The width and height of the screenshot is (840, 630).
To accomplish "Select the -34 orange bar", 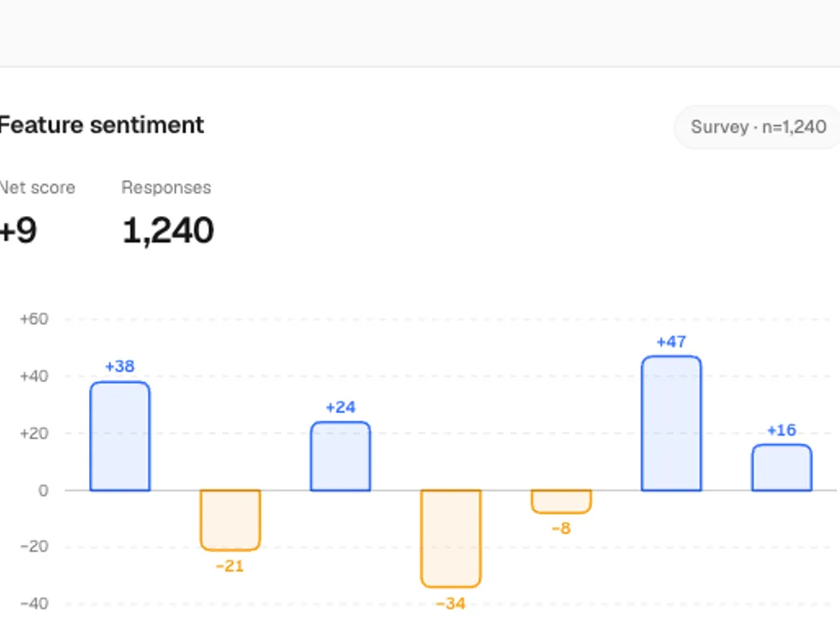I will pos(451,538).
